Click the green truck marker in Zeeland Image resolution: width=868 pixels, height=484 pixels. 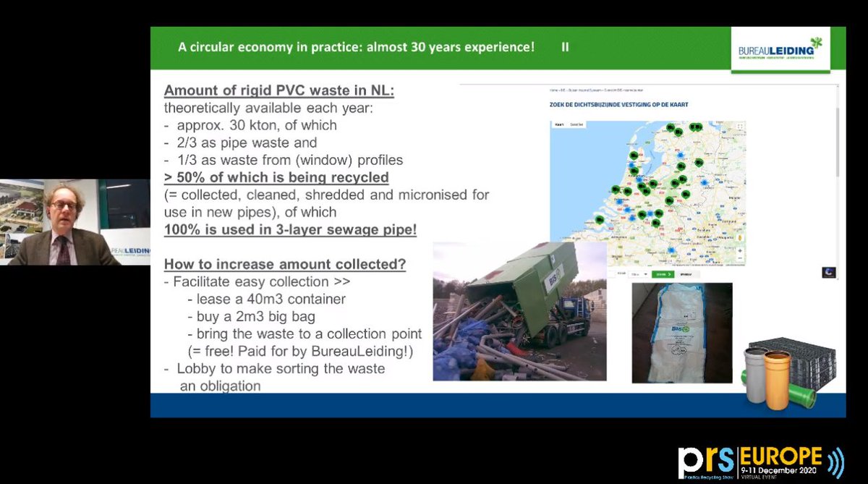tap(600, 220)
